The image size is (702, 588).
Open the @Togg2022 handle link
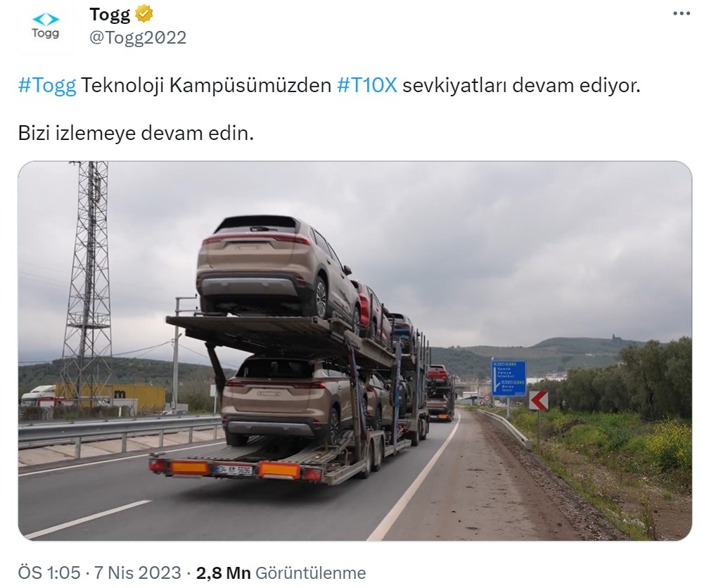138,37
